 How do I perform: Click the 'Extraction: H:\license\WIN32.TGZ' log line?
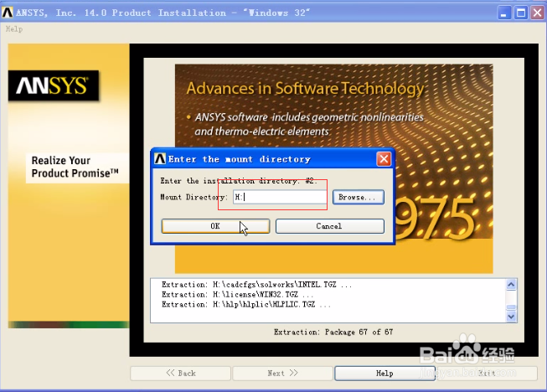(237, 295)
